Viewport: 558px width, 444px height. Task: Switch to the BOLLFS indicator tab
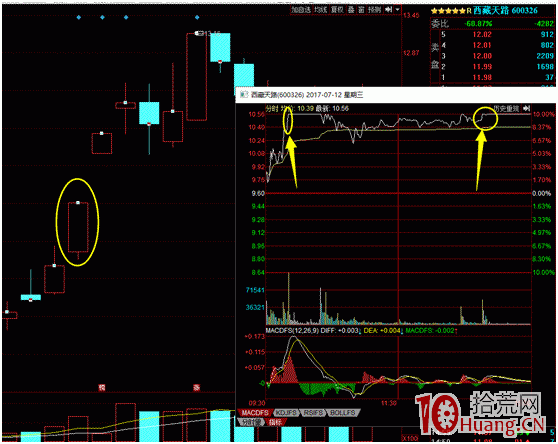[343, 413]
